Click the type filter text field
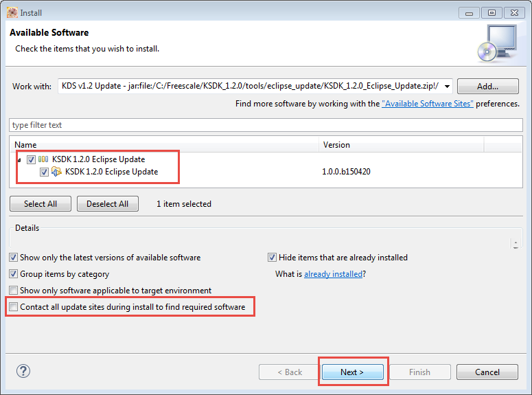 pyautogui.click(x=266, y=125)
